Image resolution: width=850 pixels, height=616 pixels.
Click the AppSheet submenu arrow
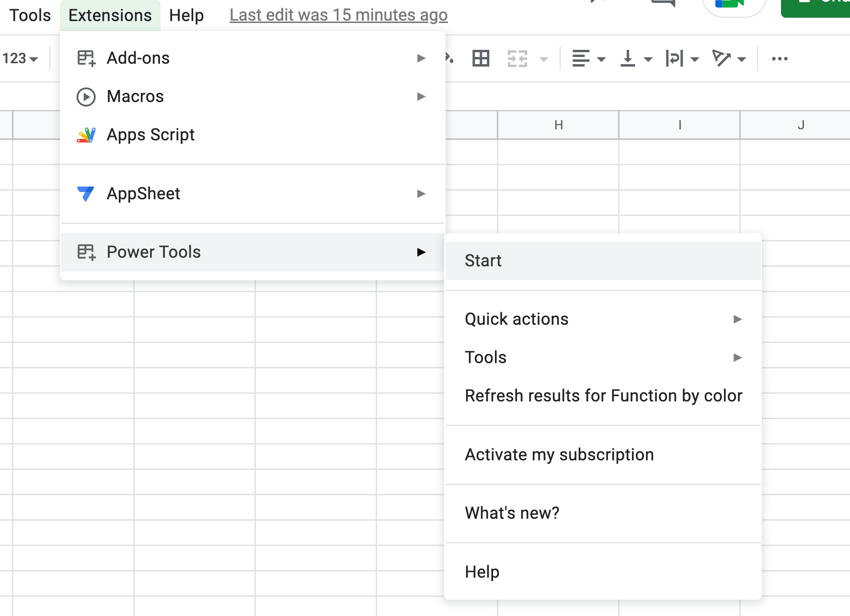[421, 194]
